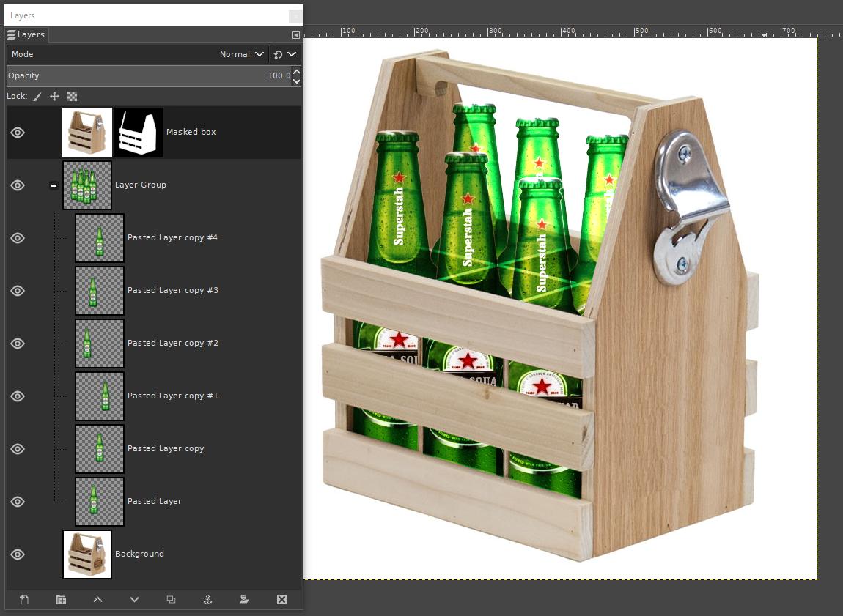Toggle lock alpha channel checkerboard icon
Viewport: 843px width, 616px height.
click(x=72, y=96)
